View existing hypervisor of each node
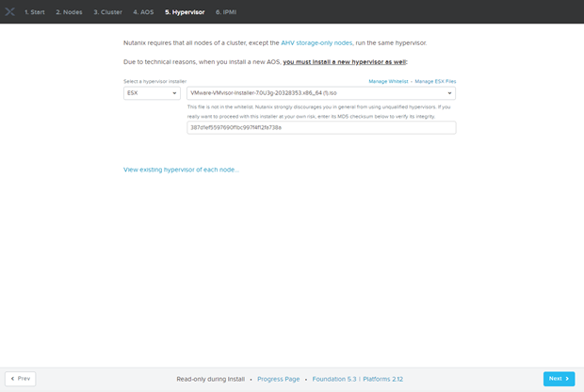Image resolution: width=584 pixels, height=392 pixels. pos(181,170)
